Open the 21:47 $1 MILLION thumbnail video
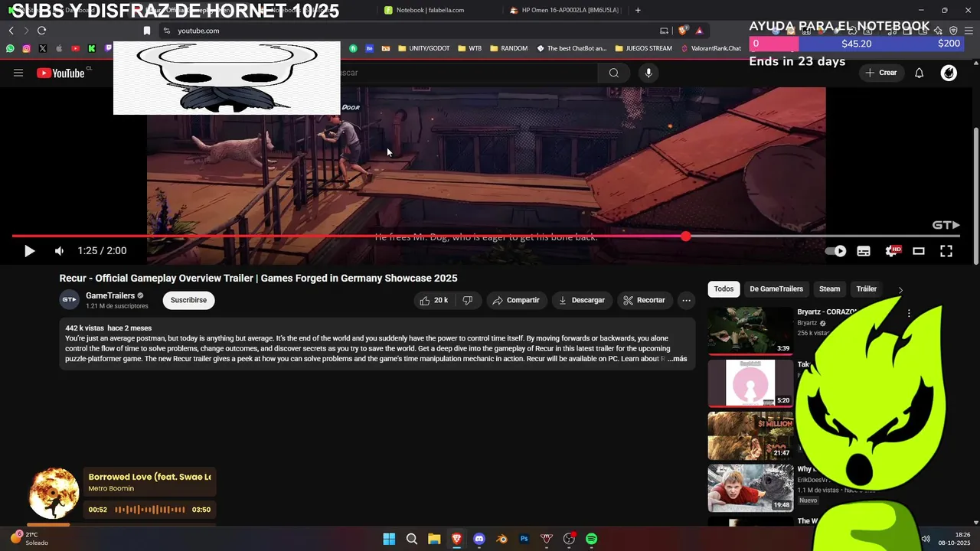980x551 pixels. 750,435
